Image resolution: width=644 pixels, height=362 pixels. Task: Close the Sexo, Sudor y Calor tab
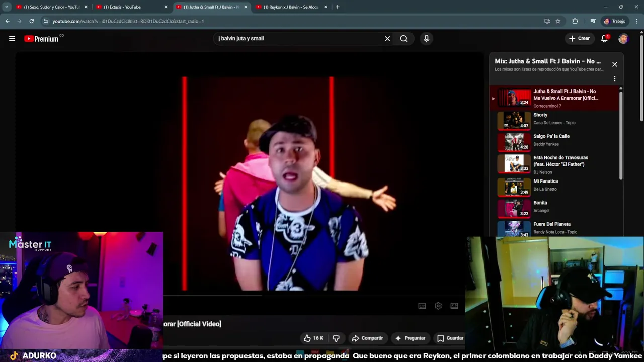[86, 7]
